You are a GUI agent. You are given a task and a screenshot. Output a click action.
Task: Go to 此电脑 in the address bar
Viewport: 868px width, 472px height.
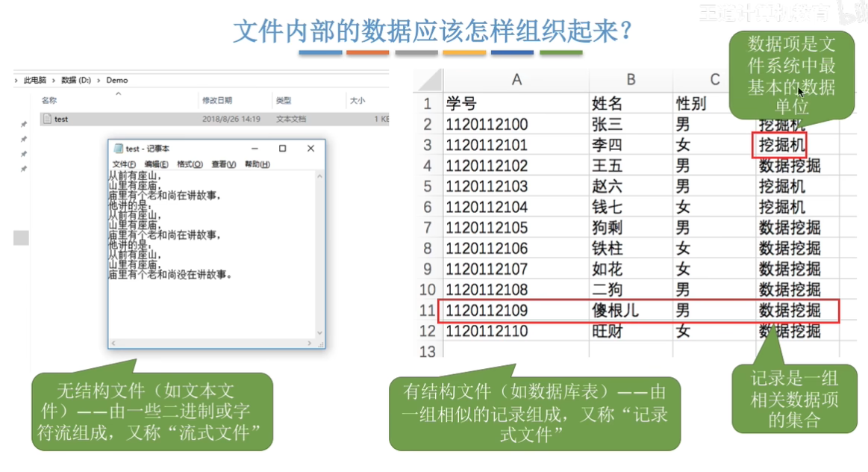coord(35,81)
